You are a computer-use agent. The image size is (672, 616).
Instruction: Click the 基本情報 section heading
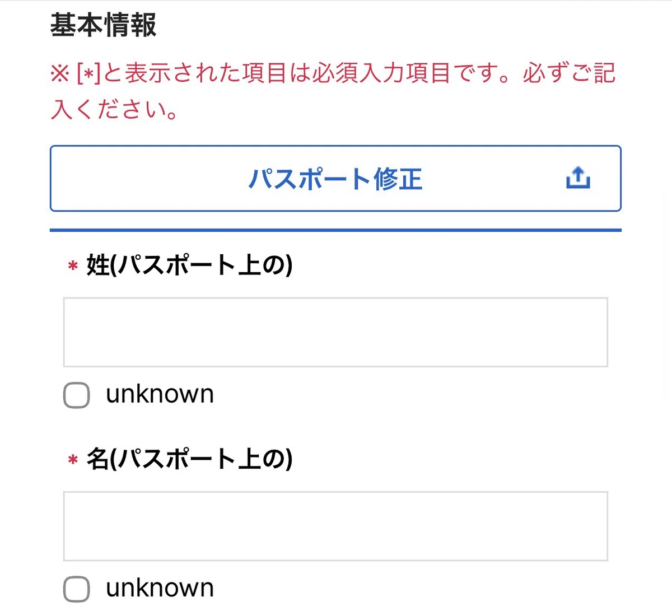click(x=104, y=25)
